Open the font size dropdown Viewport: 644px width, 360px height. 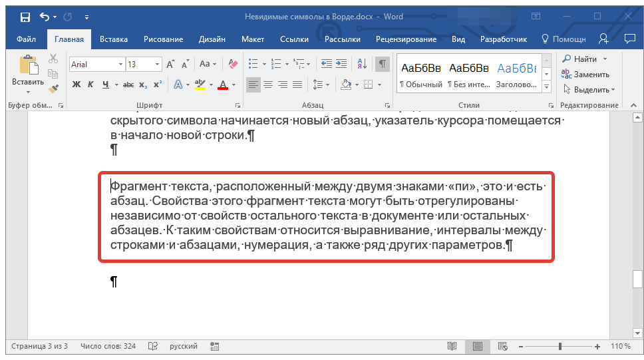[157, 65]
